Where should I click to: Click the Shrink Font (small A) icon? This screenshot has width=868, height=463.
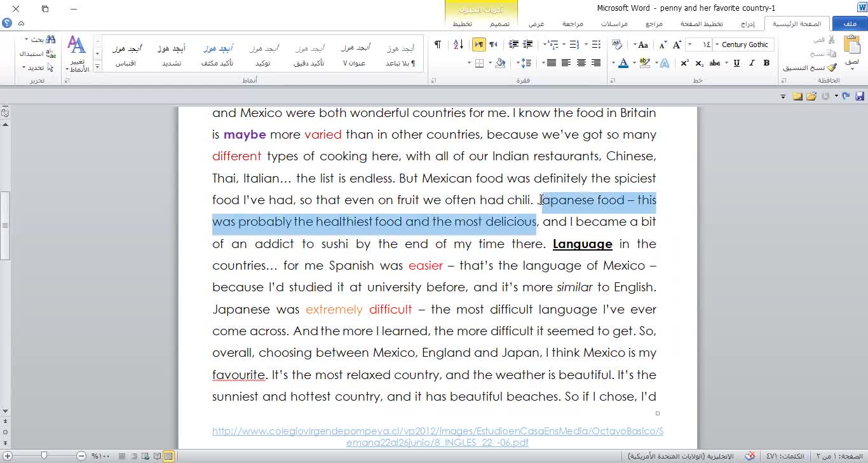point(663,45)
